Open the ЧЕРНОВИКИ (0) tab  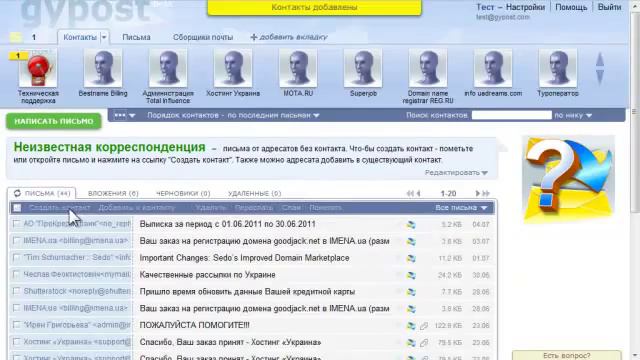(183, 193)
